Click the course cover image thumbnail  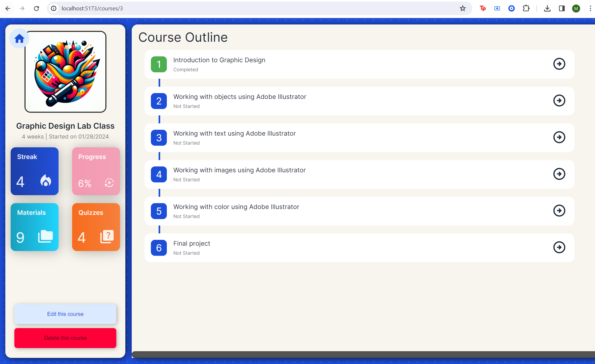coord(65,72)
